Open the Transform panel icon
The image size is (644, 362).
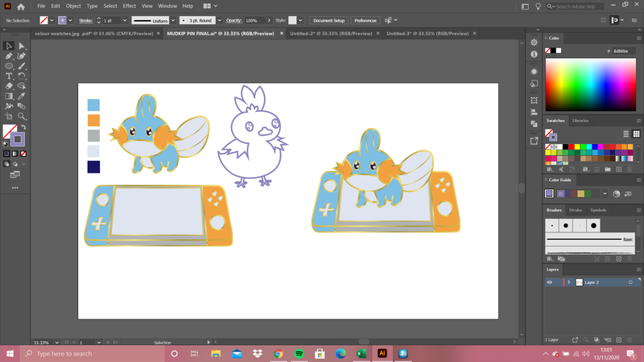coord(534,101)
